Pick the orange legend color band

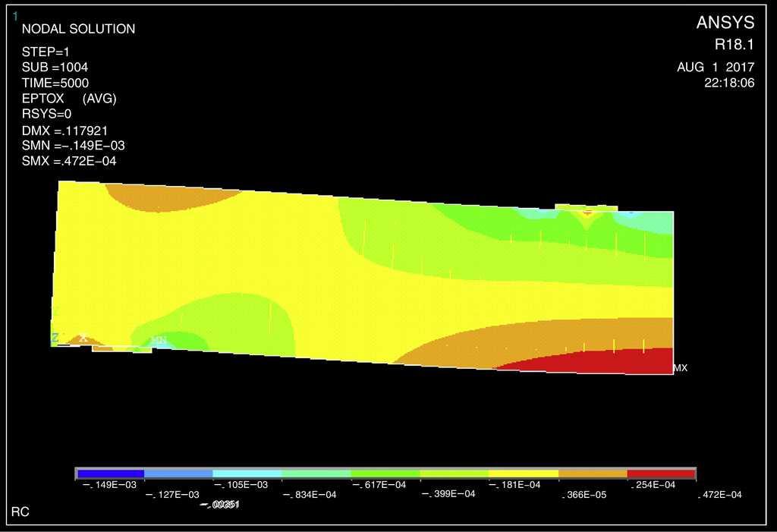[592, 474]
